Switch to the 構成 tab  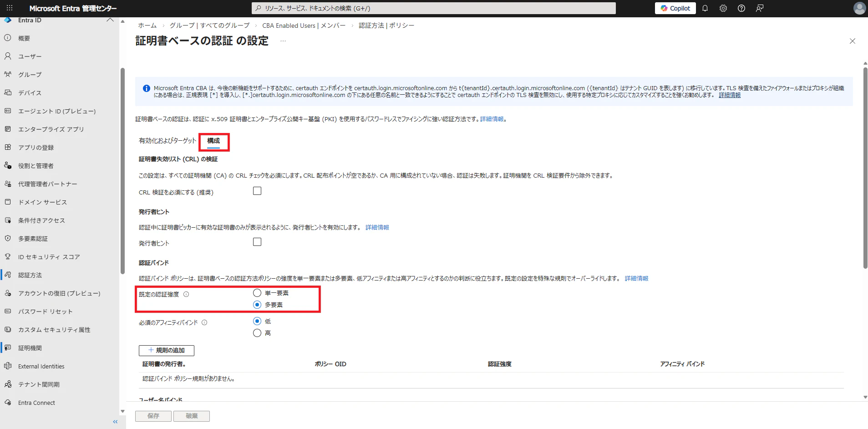click(213, 141)
